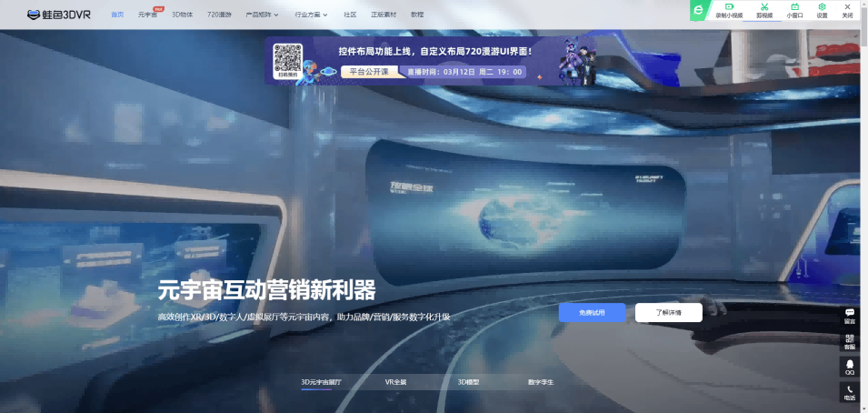Expand the 行业方案 dropdown
The width and height of the screenshot is (868, 413).
tap(311, 15)
